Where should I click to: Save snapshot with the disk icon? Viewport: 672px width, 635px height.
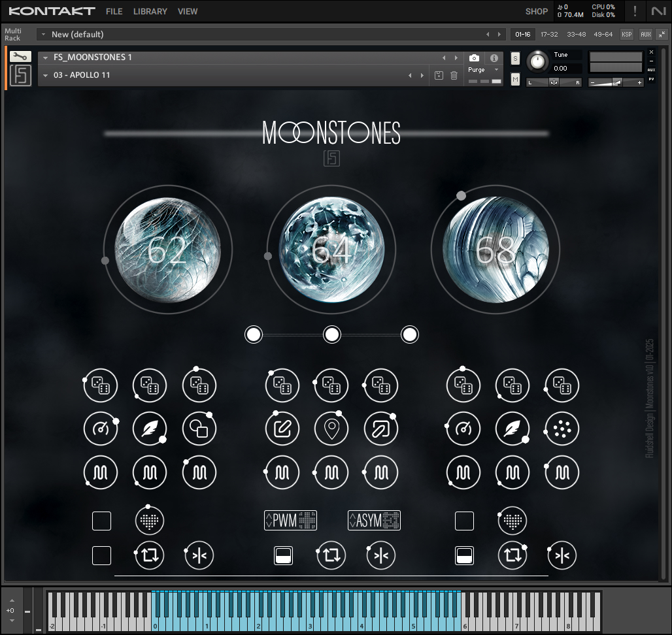439,75
